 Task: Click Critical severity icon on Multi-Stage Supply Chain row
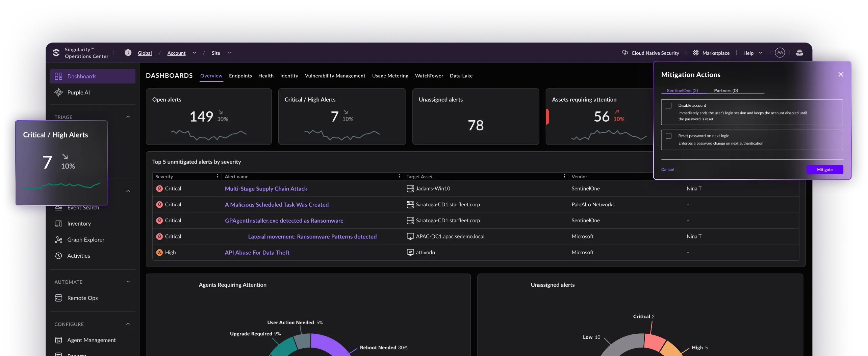coord(159,189)
